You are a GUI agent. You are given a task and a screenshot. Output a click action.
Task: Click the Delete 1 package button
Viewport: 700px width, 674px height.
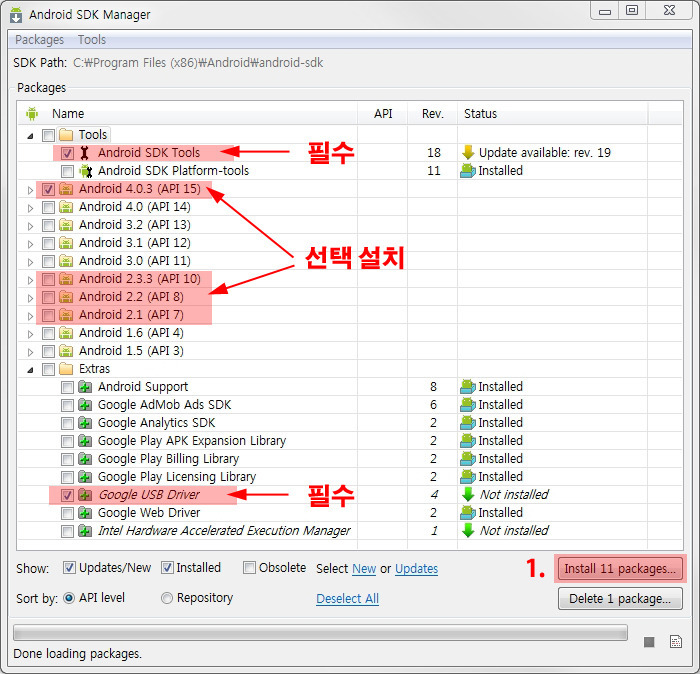620,599
